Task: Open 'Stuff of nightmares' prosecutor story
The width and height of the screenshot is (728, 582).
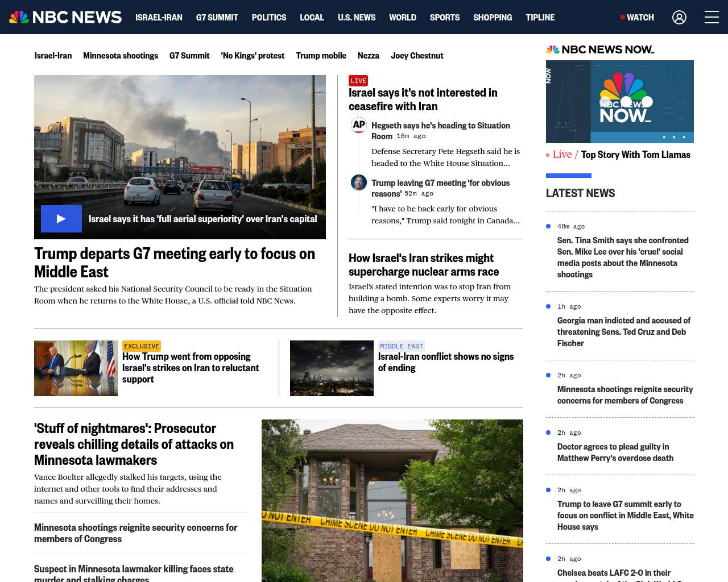Action: 134,444
